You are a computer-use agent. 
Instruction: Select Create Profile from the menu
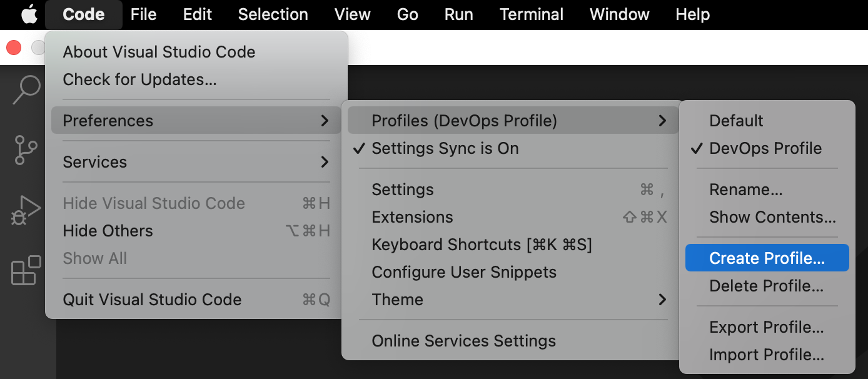[761, 258]
